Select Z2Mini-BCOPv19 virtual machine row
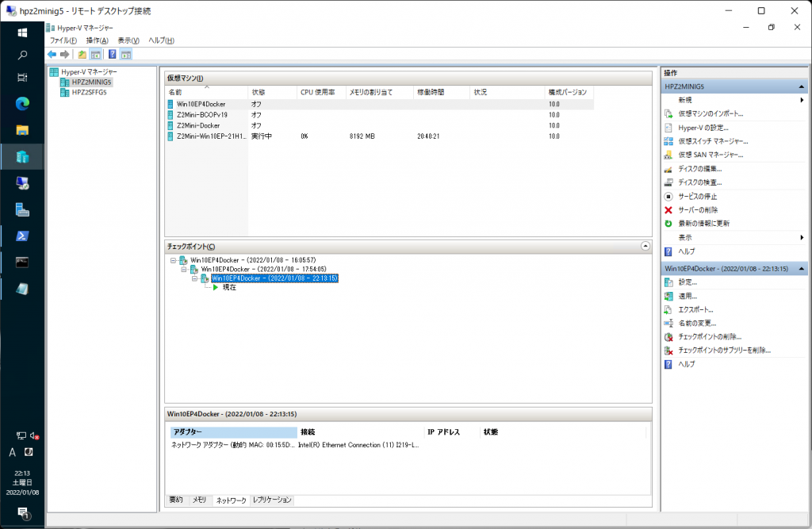 pos(379,115)
